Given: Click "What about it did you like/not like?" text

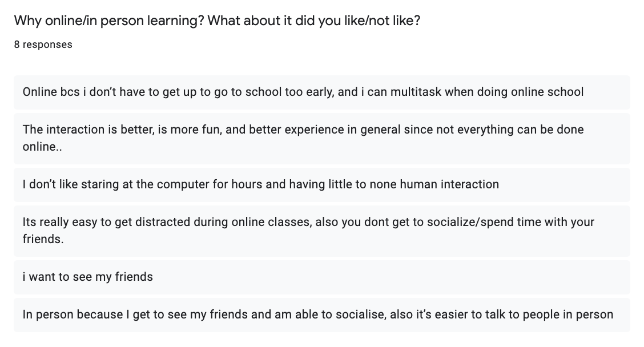Looking at the screenshot, I should point(314,21).
